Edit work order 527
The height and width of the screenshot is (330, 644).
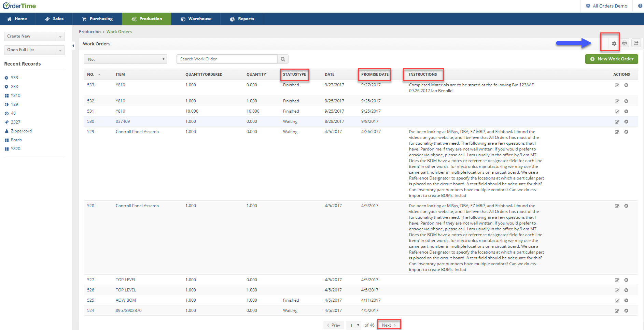pos(617,280)
